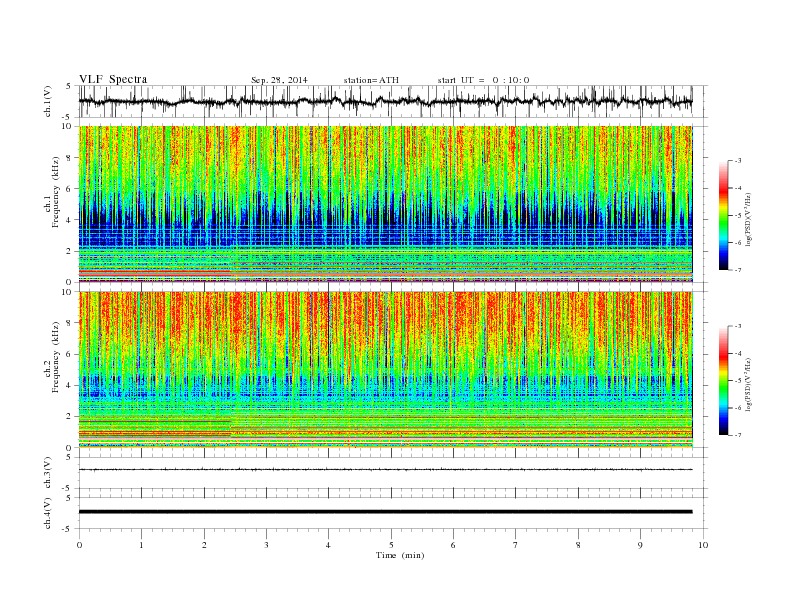
Task: Open the ch.1 spectrogram panel
Action: pyautogui.click(x=386, y=204)
